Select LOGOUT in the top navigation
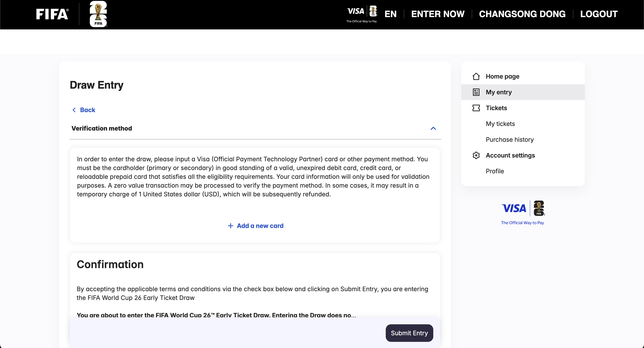The width and height of the screenshot is (644, 348). (x=599, y=14)
